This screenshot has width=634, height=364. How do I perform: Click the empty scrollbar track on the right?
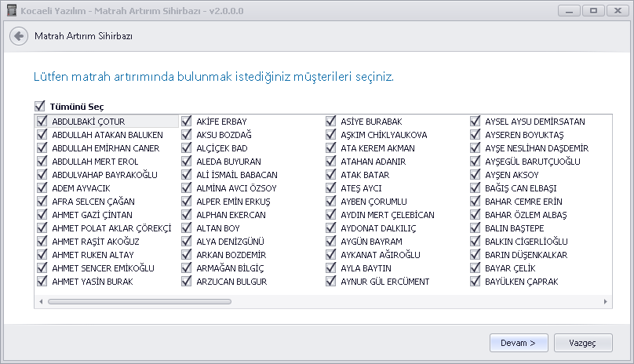click(x=417, y=302)
